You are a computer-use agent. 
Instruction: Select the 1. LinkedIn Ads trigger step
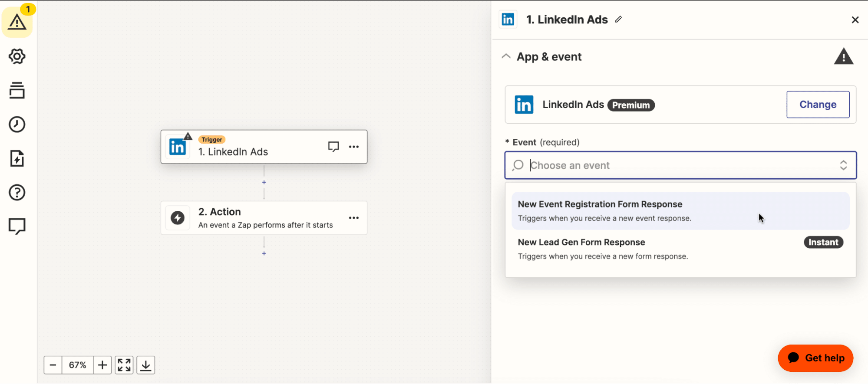[264, 147]
